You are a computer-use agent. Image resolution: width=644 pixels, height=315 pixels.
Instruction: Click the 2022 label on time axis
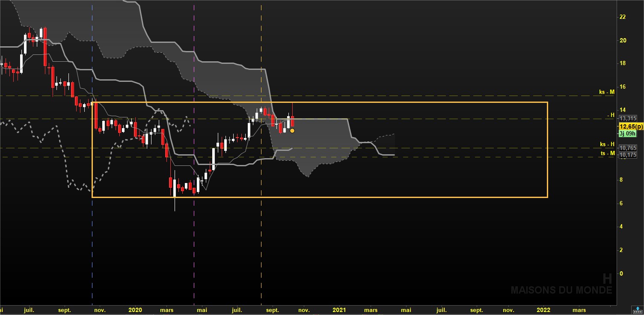543,310
